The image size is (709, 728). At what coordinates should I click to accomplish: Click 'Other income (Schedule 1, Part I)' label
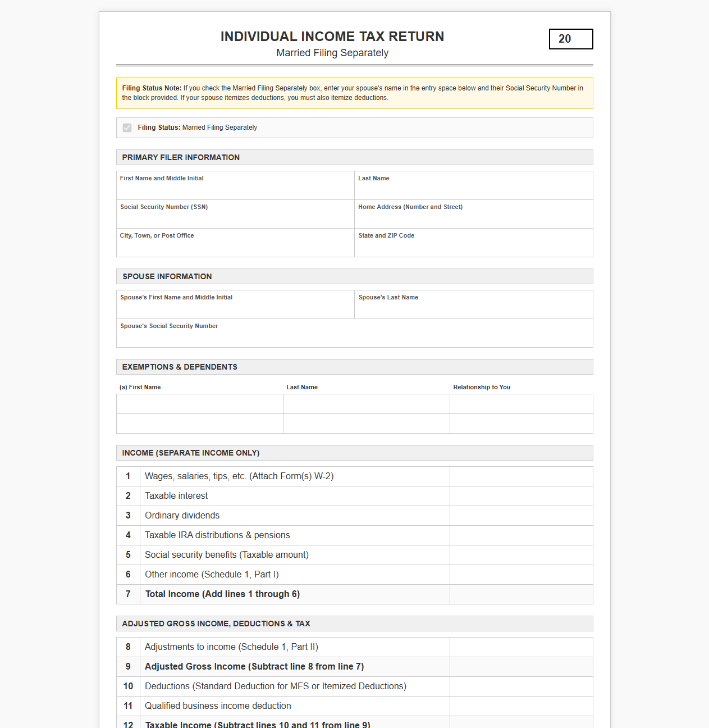(x=212, y=575)
